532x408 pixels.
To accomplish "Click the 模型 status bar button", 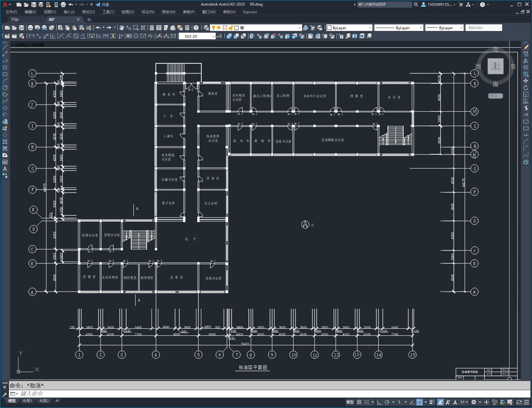I will [x=350, y=402].
